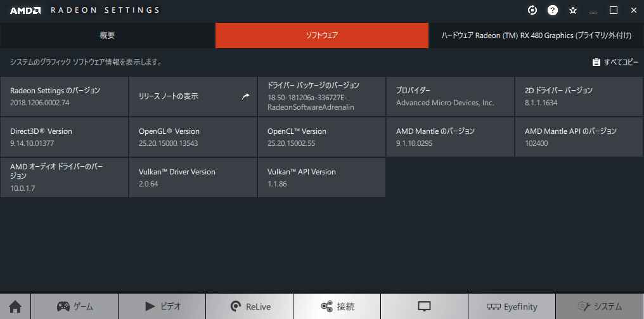Click the AMD オーディオ ドライバー tile

64,178
